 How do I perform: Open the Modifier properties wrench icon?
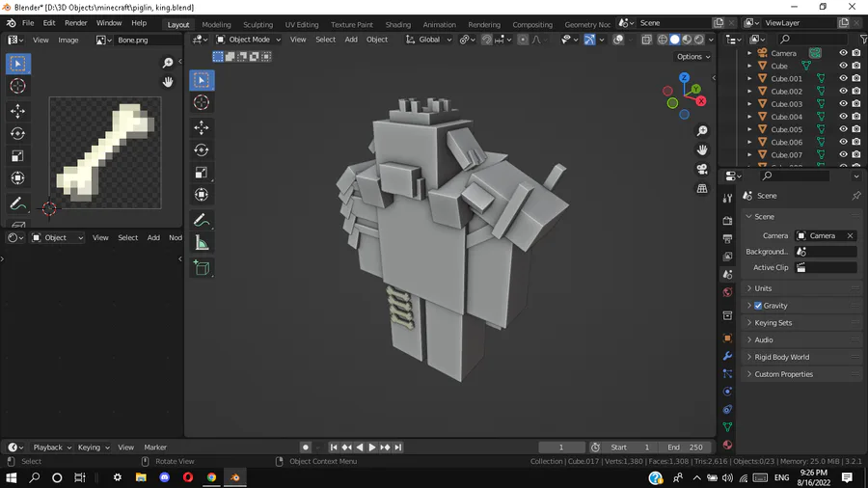pos(727,356)
